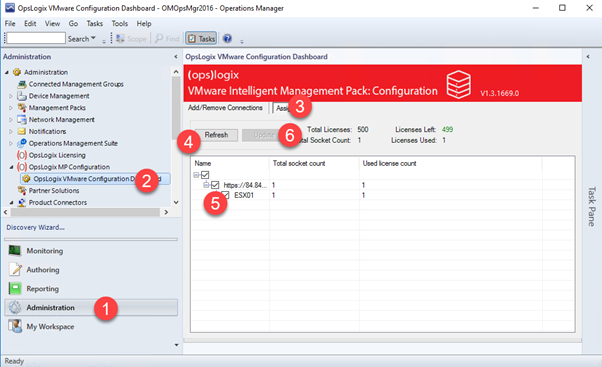Click the Total socket count column header
602x367 pixels.
click(314, 164)
